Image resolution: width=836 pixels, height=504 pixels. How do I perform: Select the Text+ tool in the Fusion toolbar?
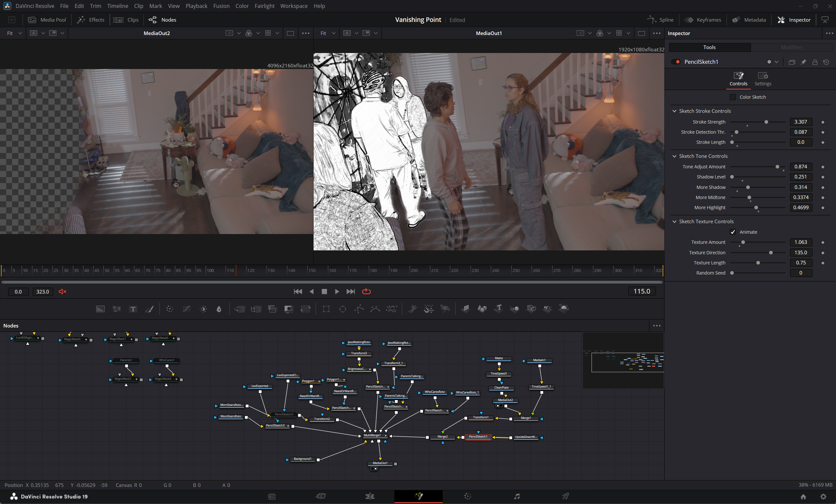(x=133, y=309)
